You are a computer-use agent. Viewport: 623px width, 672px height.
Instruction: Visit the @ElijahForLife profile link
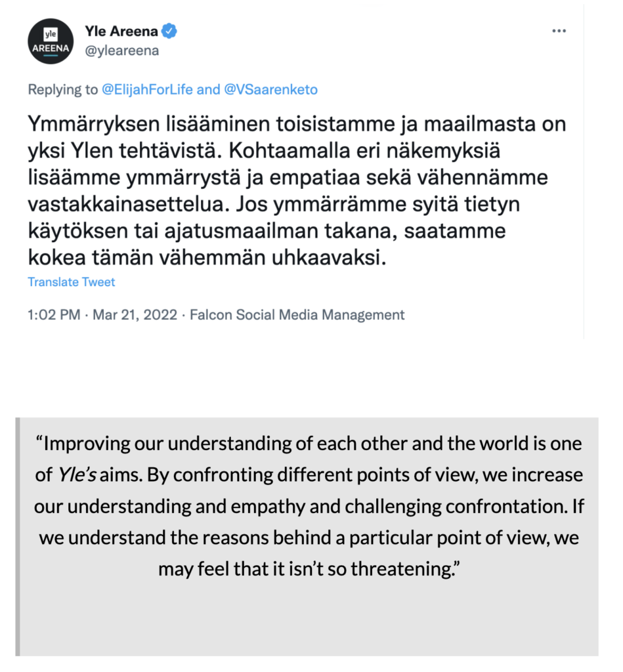tap(147, 89)
